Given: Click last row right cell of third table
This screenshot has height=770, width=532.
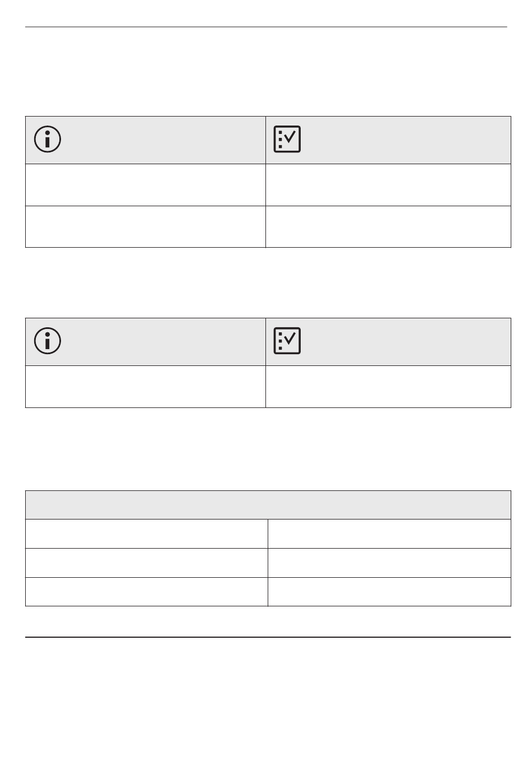Looking at the screenshot, I should pyautogui.click(x=389, y=592).
